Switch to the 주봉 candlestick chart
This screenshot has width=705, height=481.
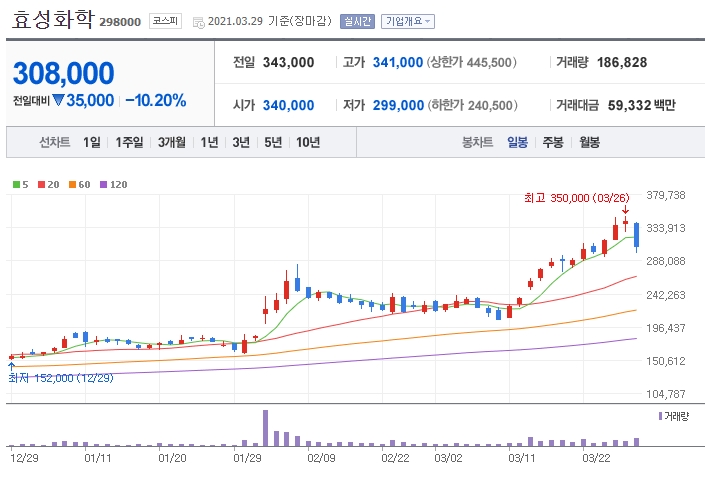pos(553,143)
